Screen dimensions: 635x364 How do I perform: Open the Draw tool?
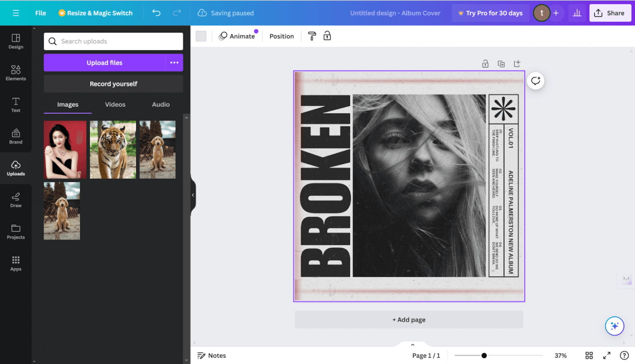click(16, 200)
